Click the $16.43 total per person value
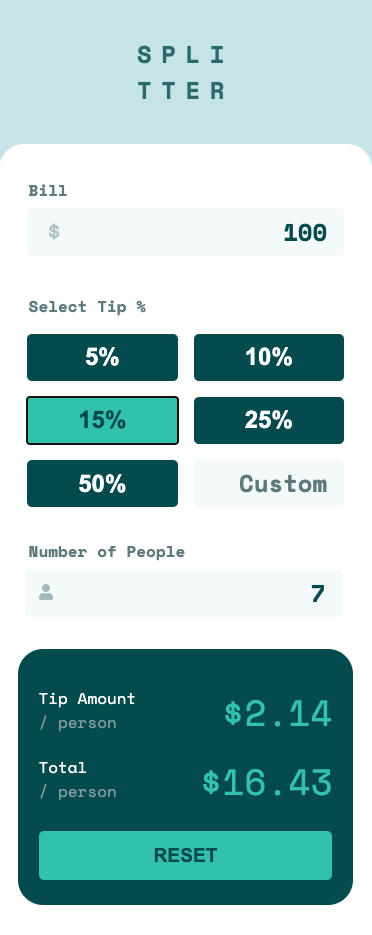 tap(267, 782)
